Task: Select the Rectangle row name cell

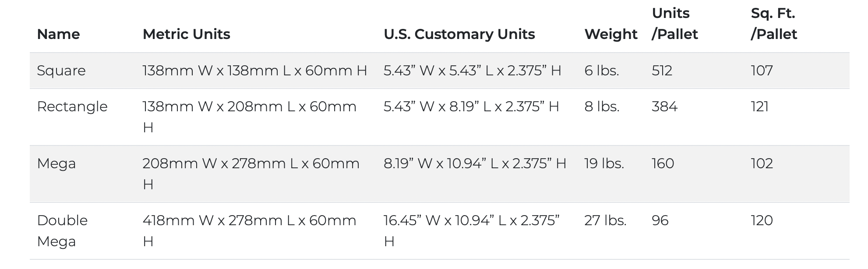Action: [72, 106]
